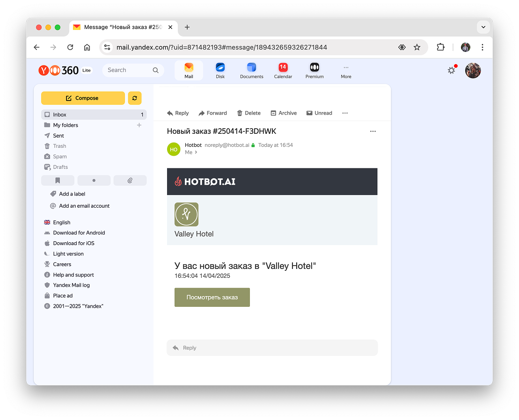Image resolution: width=519 pixels, height=420 pixels.
Task: Open a new browser tab
Action: pos(187,27)
